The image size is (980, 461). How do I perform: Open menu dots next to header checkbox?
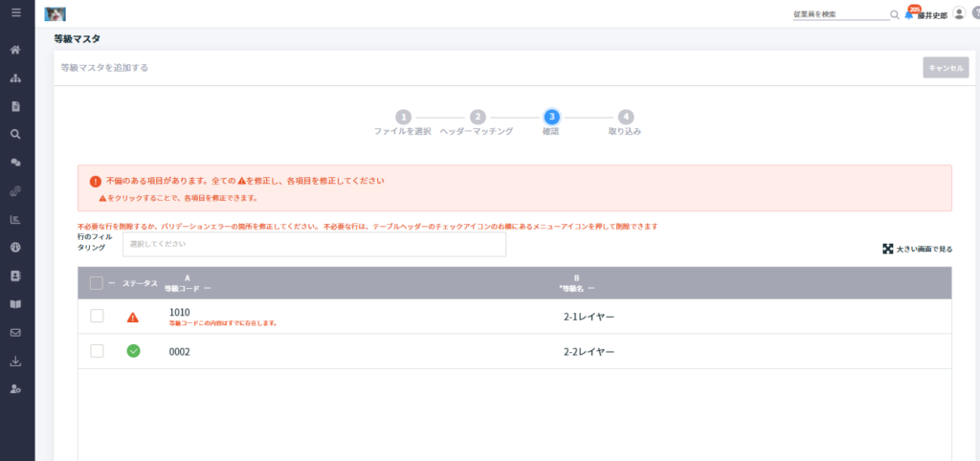[x=112, y=283]
